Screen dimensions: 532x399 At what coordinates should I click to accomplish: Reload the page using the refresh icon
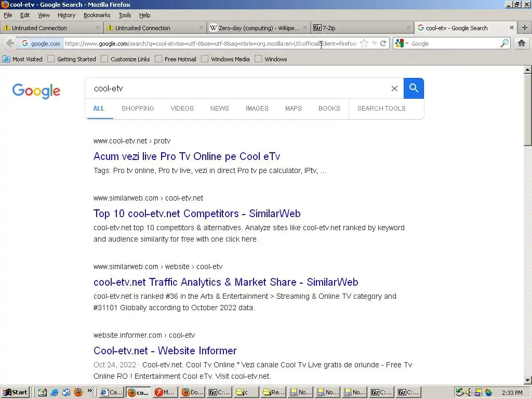click(x=383, y=44)
